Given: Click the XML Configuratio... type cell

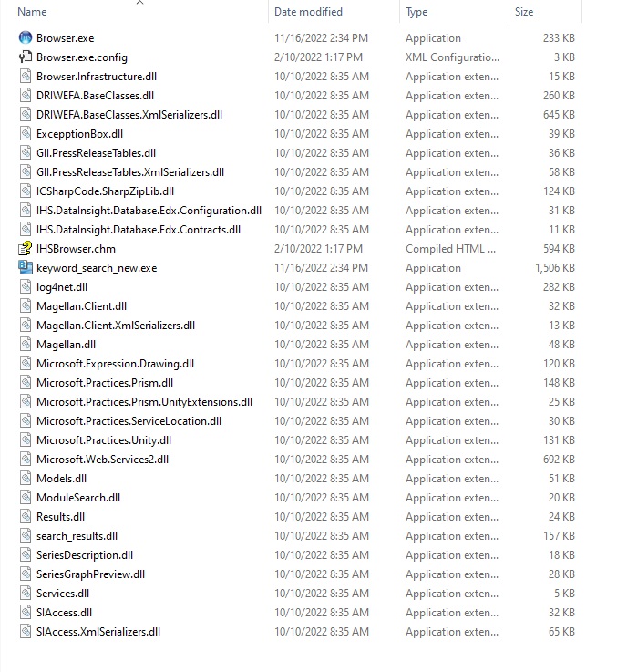Looking at the screenshot, I should [452, 57].
